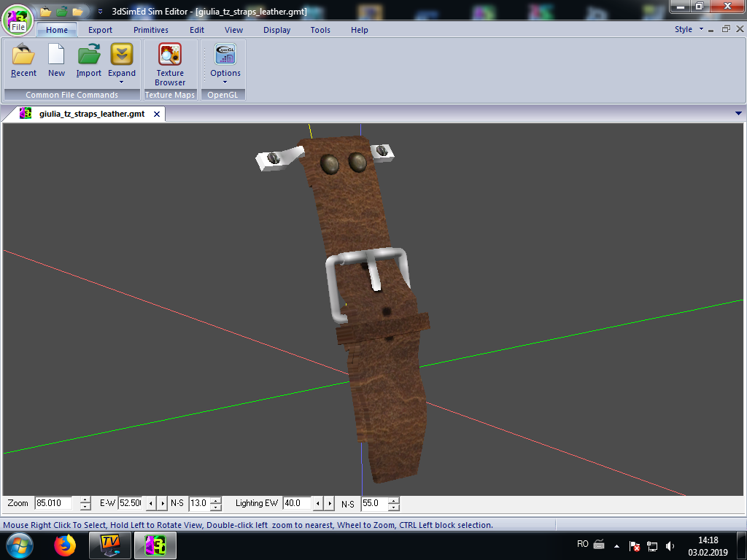Click the view E-W value field
747x560 pixels.
click(130, 503)
